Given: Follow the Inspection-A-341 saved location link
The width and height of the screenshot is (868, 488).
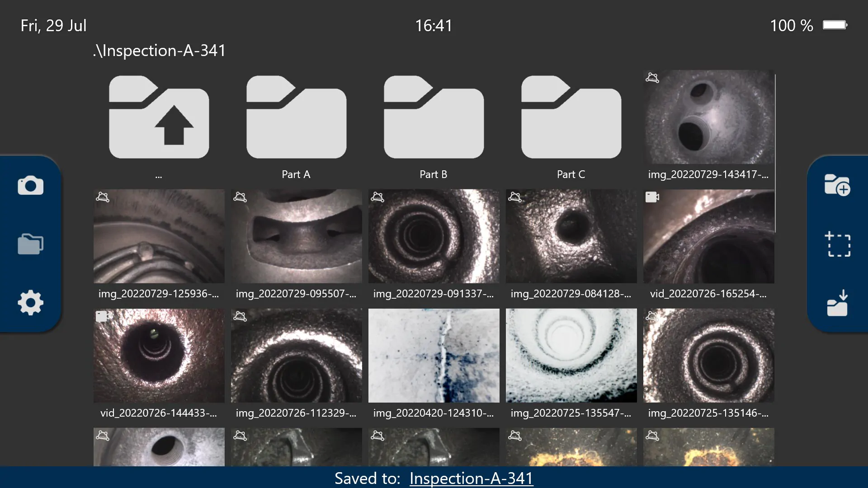Looking at the screenshot, I should click(x=471, y=478).
